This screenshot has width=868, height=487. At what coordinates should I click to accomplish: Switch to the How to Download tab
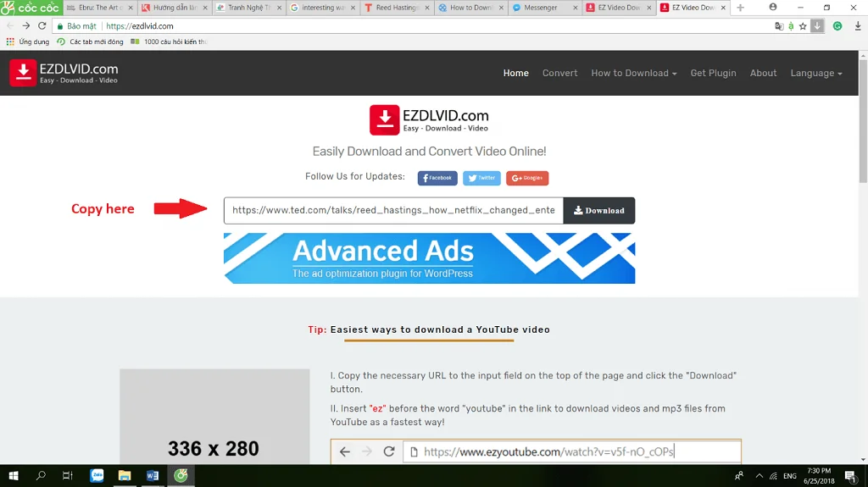470,8
